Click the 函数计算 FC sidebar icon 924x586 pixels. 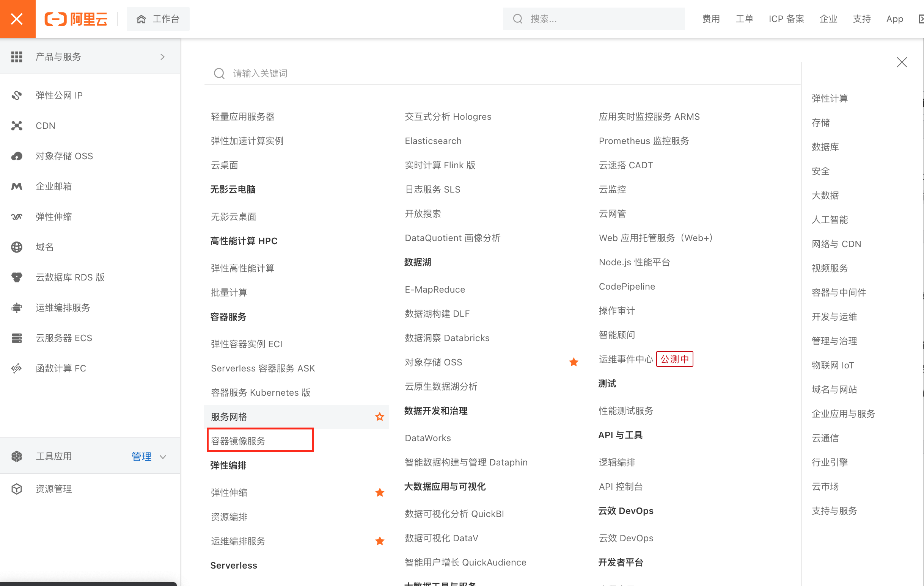[x=17, y=368]
